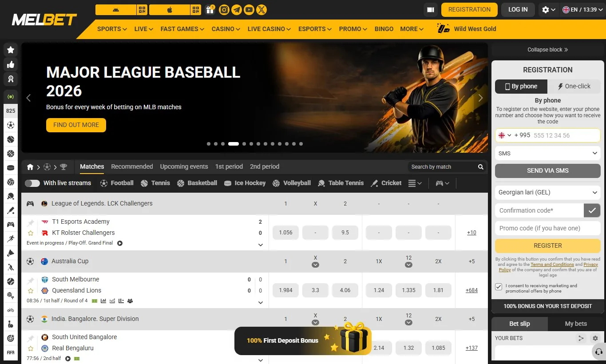Favorite the South United Bangalore match star

[31, 348]
